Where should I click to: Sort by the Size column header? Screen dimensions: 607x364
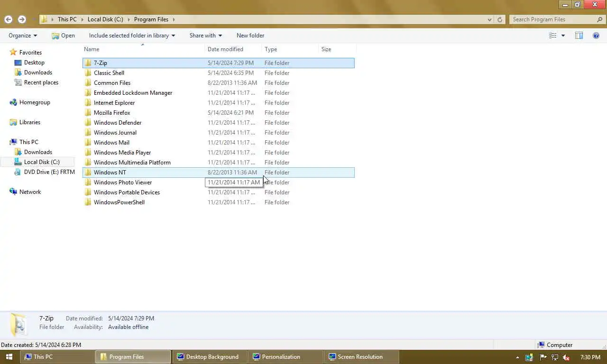337,49
